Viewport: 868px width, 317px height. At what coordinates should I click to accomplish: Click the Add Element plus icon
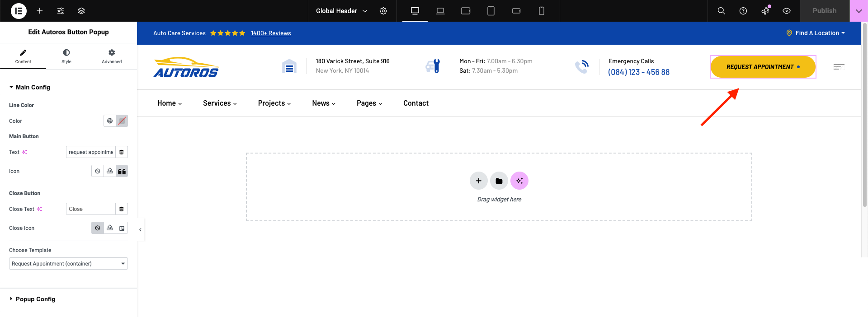(40, 11)
